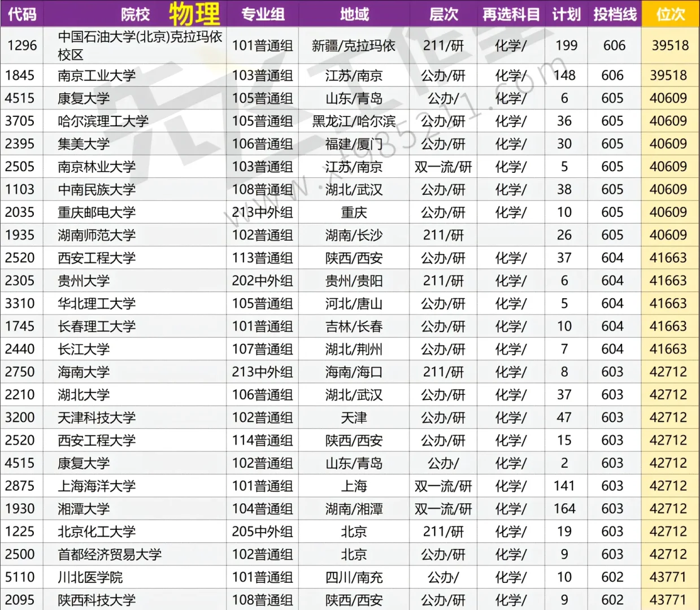Click the 再选科目 column header
This screenshot has width=700, height=610.
[511, 14]
